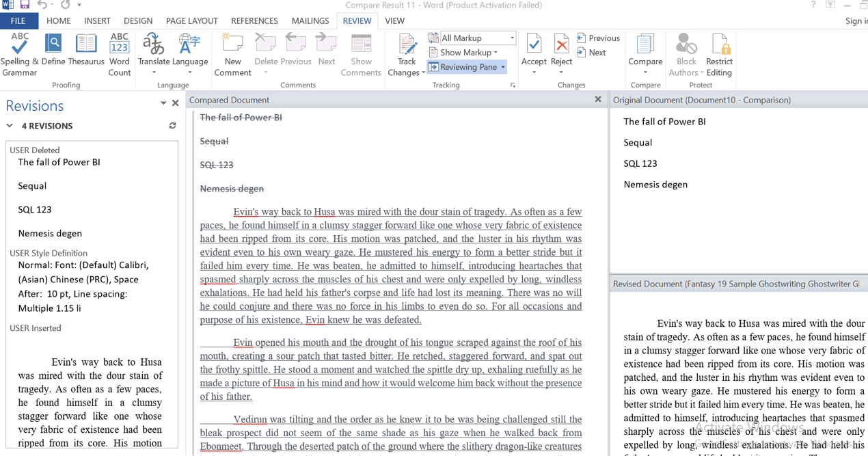Switch to the MAILINGS ribbon tab
The width and height of the screenshot is (868, 456).
click(x=310, y=21)
